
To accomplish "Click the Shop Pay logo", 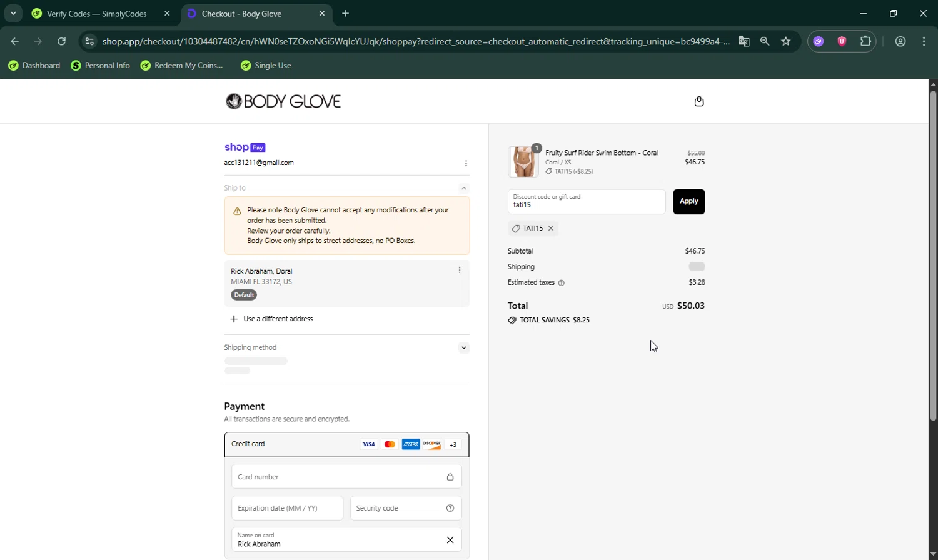I will click(245, 147).
